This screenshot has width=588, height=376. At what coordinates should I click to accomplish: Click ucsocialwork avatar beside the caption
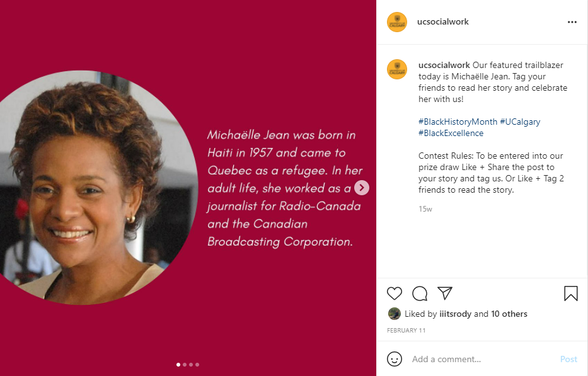[397, 69]
